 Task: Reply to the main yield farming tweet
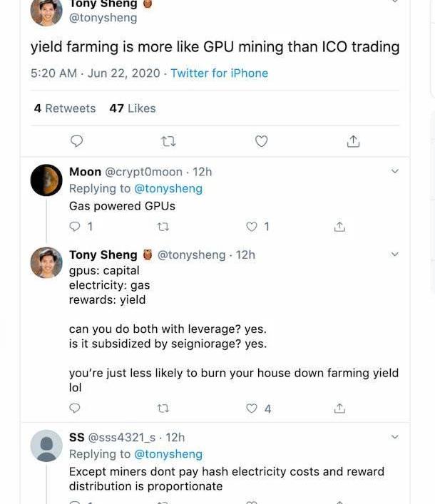click(x=77, y=141)
